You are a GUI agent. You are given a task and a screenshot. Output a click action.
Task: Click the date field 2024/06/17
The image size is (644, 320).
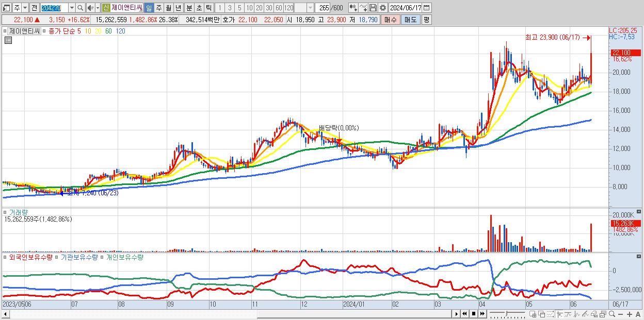coord(405,8)
